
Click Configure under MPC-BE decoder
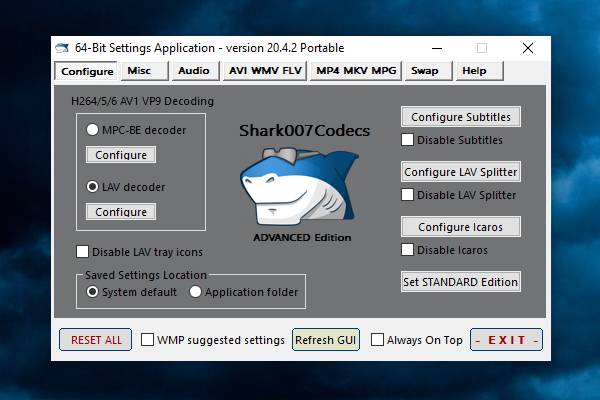coord(121,155)
